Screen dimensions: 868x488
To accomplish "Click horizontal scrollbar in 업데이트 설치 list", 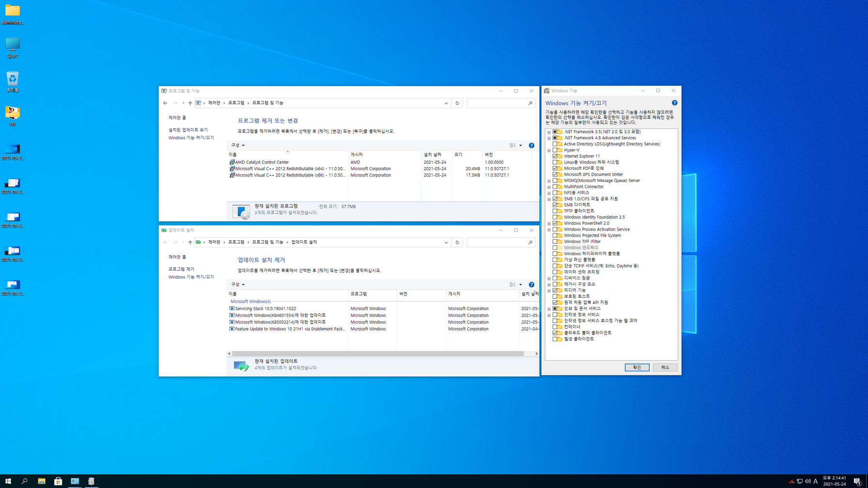I will pos(378,353).
